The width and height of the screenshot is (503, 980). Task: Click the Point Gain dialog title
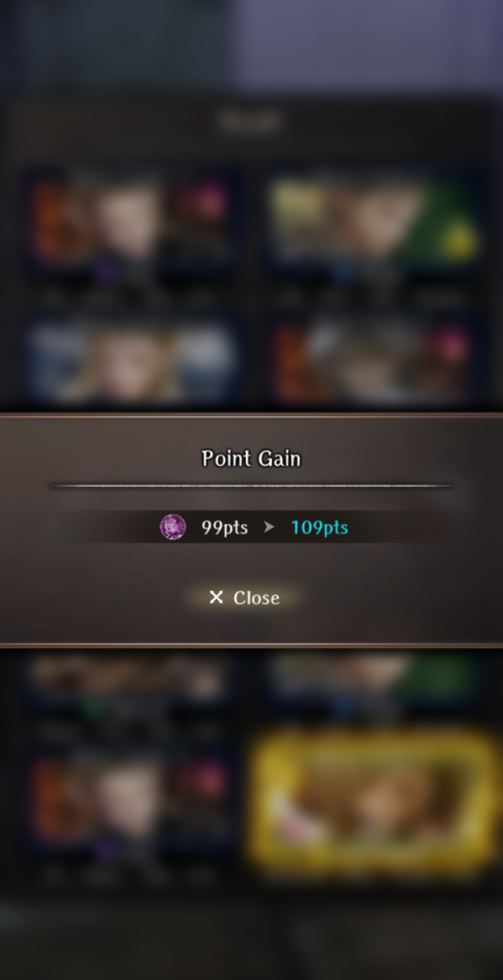251,458
